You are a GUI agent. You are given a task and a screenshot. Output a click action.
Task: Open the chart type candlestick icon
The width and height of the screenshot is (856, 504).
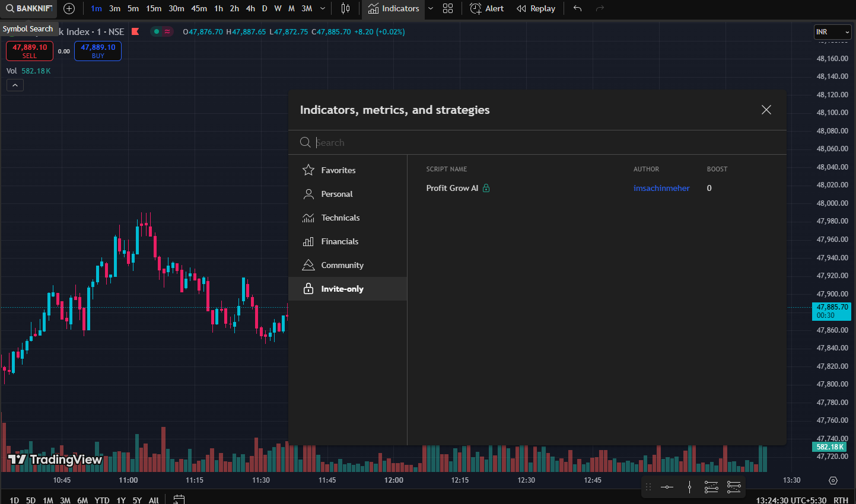pyautogui.click(x=346, y=8)
